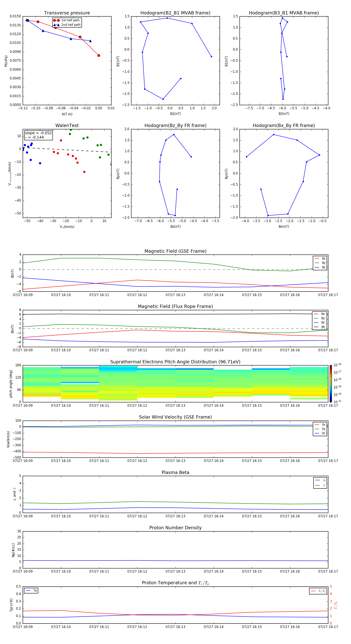
Task: Click the 'Transverse pressure' plot title
Action: [67, 13]
